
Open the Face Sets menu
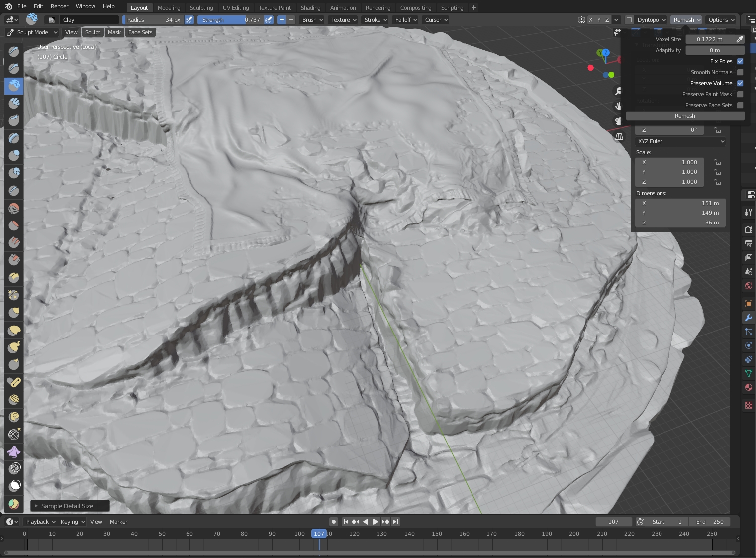[140, 32]
